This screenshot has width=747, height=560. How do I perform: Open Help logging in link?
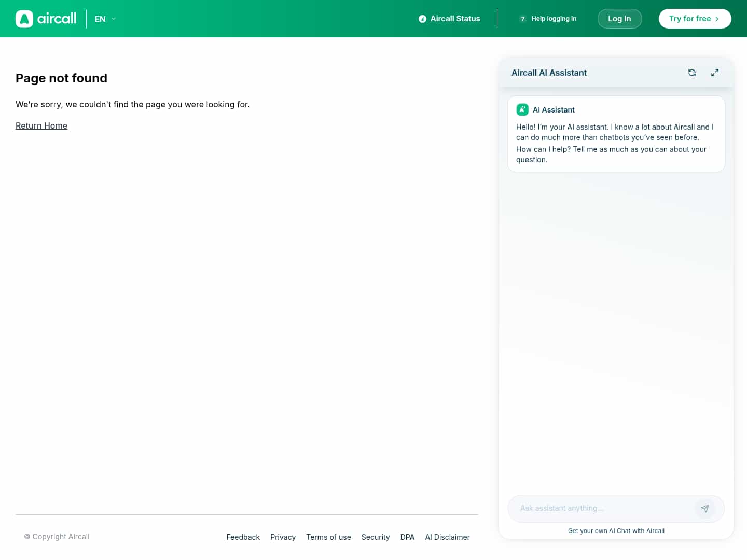point(554,19)
